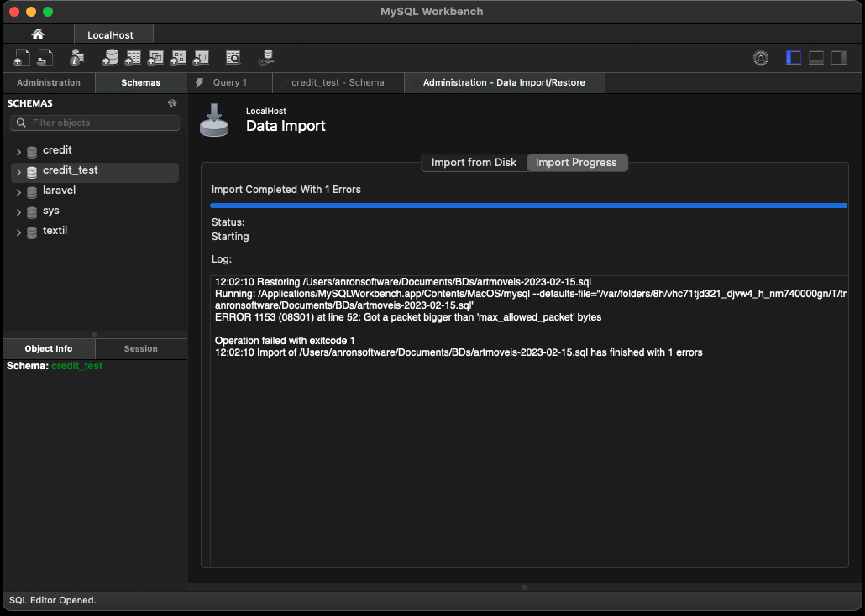
Task: Click the create new view icon
Action: click(x=155, y=58)
